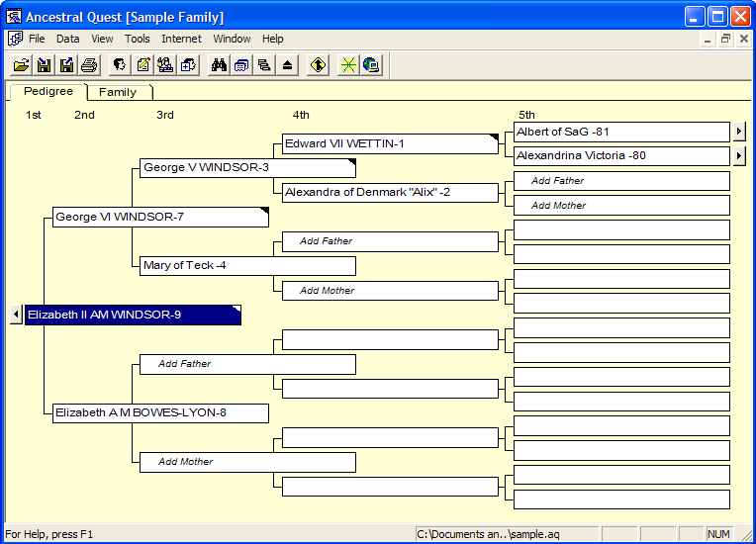This screenshot has height=544, width=756.
Task: Click the Open file folder icon
Action: tap(21, 65)
